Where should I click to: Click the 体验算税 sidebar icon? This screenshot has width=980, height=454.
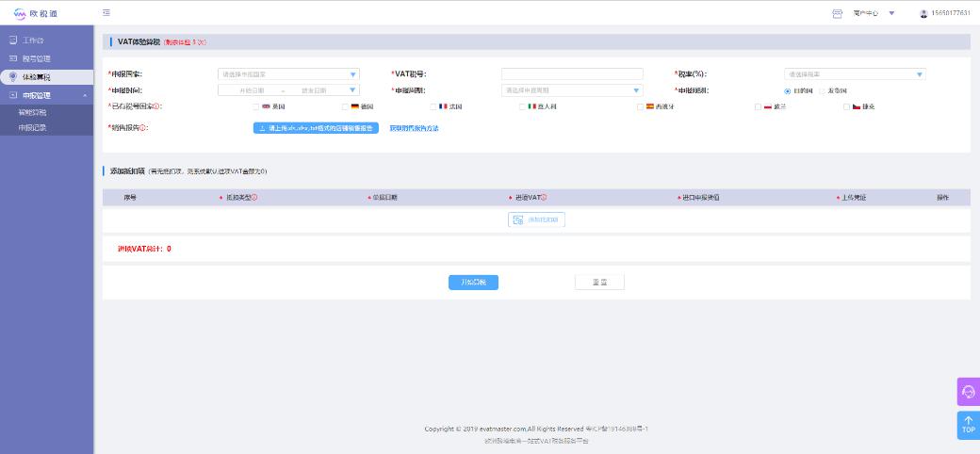[12, 77]
